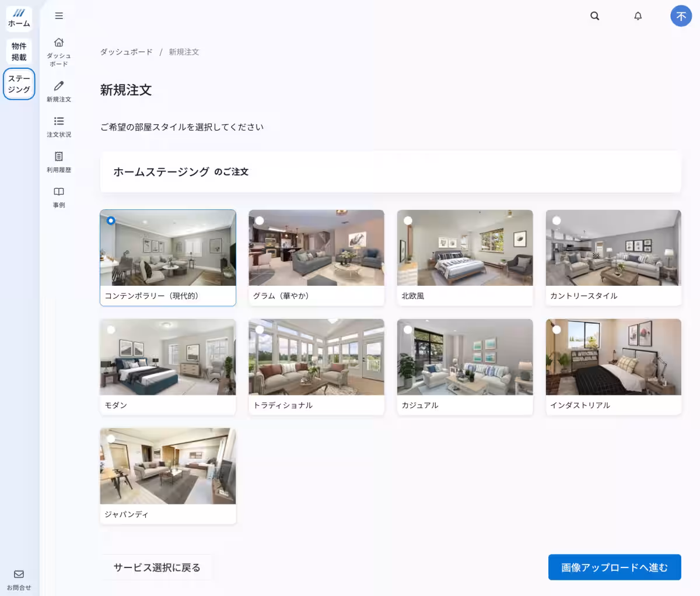Switch to the ステージング tab
This screenshot has height=596, width=700.
pos(19,84)
